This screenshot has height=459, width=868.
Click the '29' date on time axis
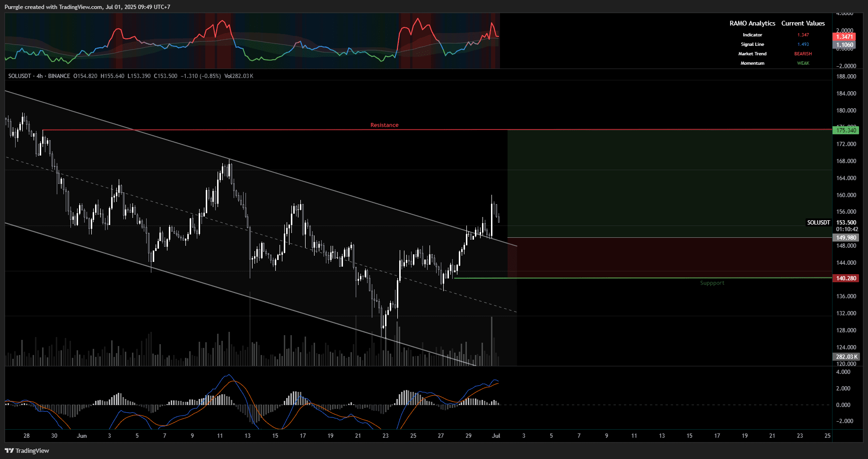click(x=468, y=436)
